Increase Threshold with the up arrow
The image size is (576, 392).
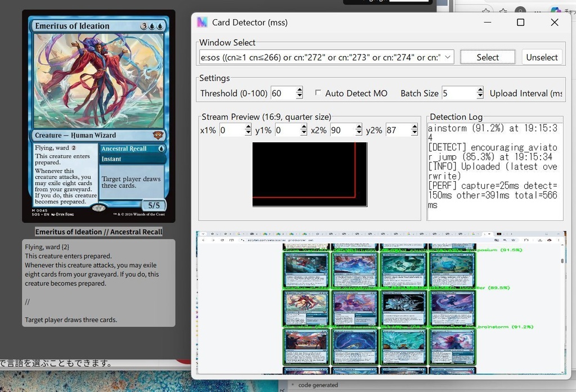[x=299, y=90]
